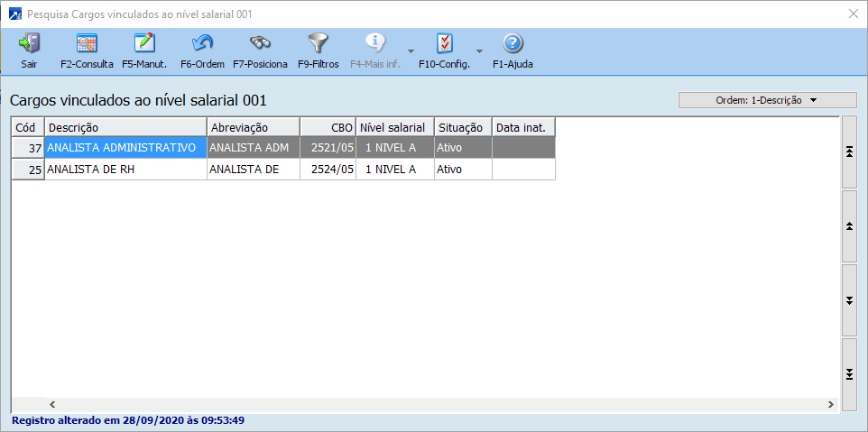
Task: Click the ANALISTA ADM abbreviation cell
Action: [x=254, y=148]
